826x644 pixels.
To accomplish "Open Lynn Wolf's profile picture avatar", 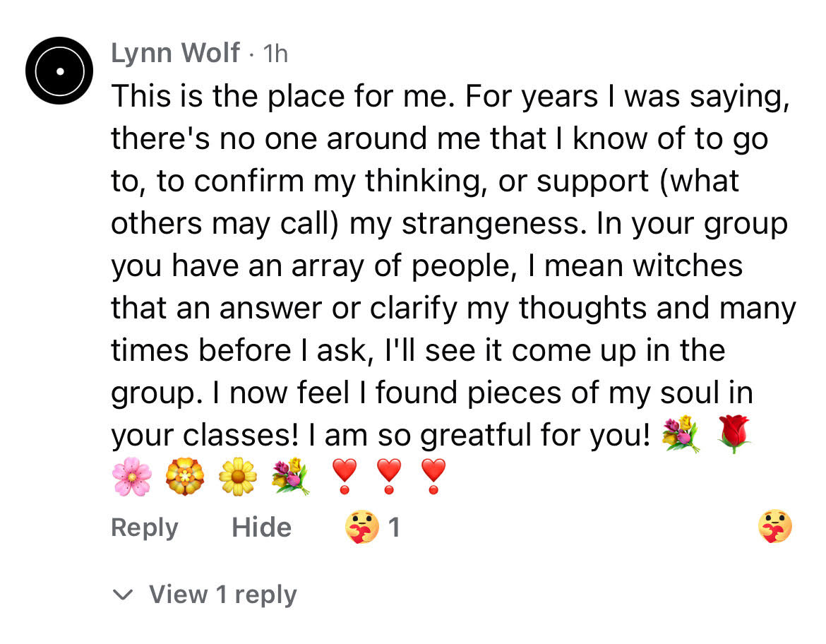I will pos(59,71).
